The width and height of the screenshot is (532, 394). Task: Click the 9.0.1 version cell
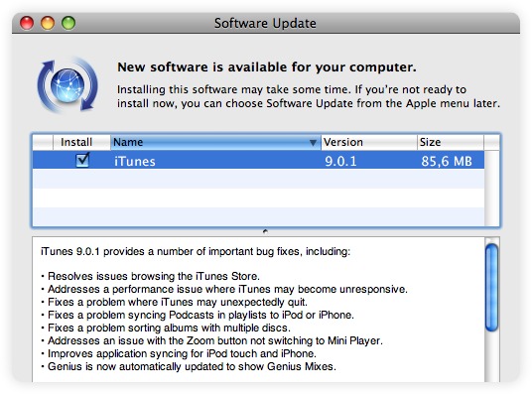(x=340, y=161)
